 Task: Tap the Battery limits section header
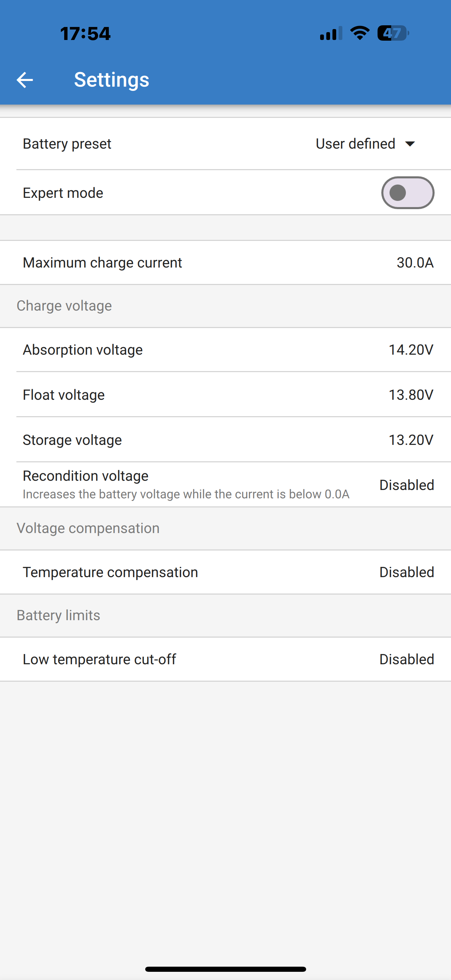(x=58, y=615)
